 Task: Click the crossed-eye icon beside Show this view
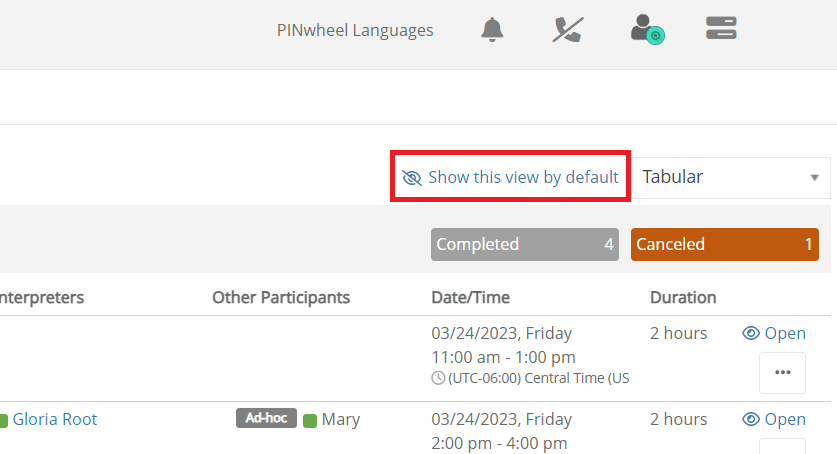tap(412, 178)
